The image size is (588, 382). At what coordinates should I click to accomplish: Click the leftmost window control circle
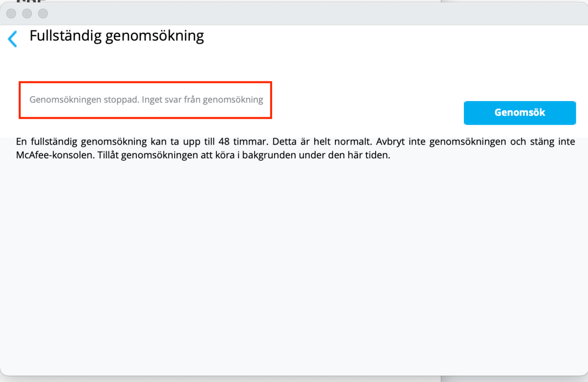(11, 14)
